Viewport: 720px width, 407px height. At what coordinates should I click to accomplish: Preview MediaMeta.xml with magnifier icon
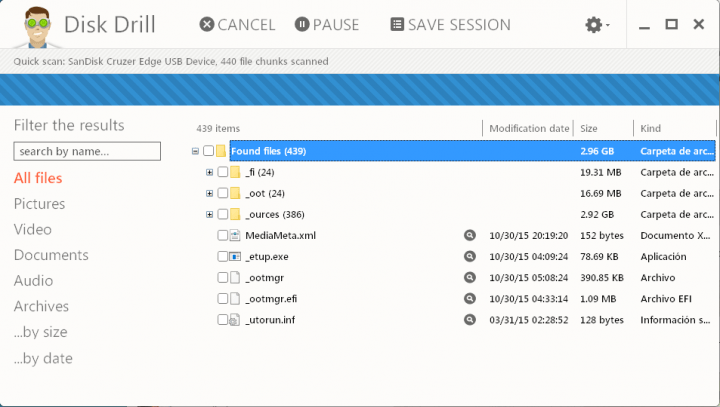[470, 235]
